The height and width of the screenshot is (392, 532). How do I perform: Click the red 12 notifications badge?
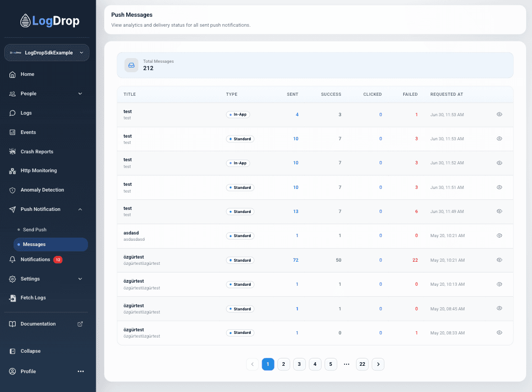[58, 260]
